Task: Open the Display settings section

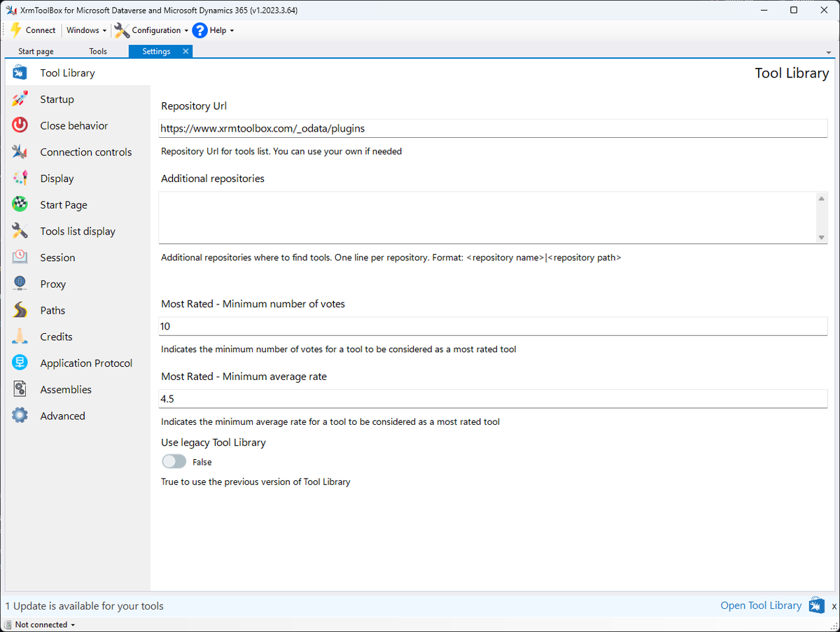Action: pyautogui.click(x=78, y=178)
